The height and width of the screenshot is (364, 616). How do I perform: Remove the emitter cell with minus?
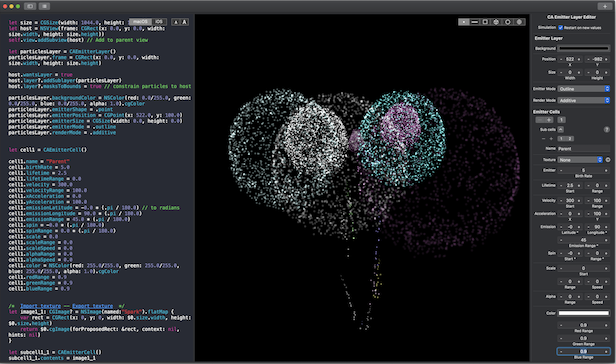tap(540, 120)
